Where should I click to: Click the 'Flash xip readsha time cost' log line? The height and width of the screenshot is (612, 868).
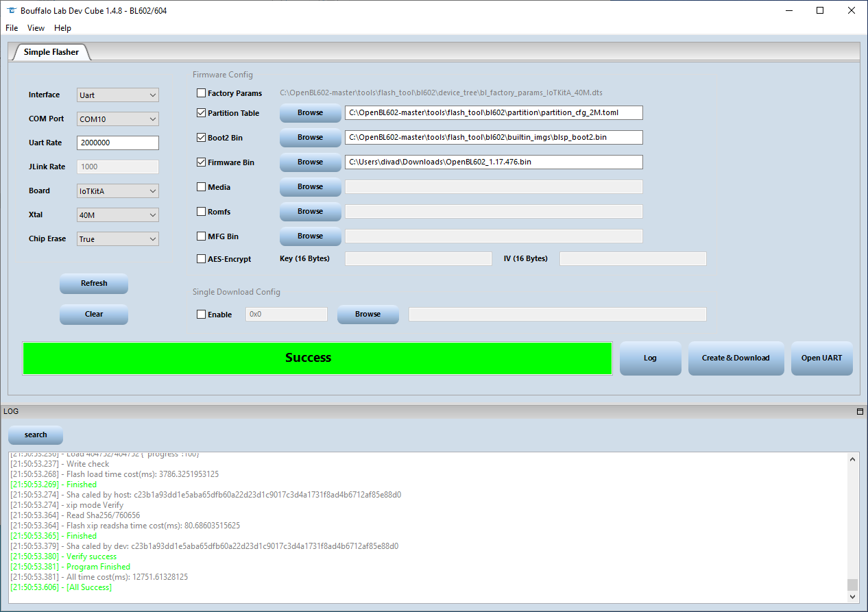point(125,526)
